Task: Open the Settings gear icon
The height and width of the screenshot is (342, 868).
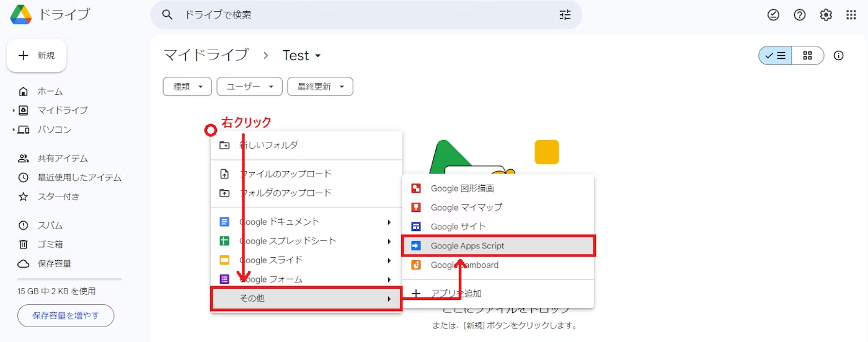Action: [826, 15]
